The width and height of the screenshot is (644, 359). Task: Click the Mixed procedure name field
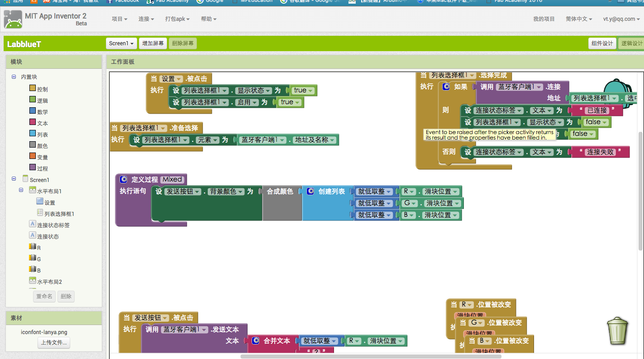(172, 179)
